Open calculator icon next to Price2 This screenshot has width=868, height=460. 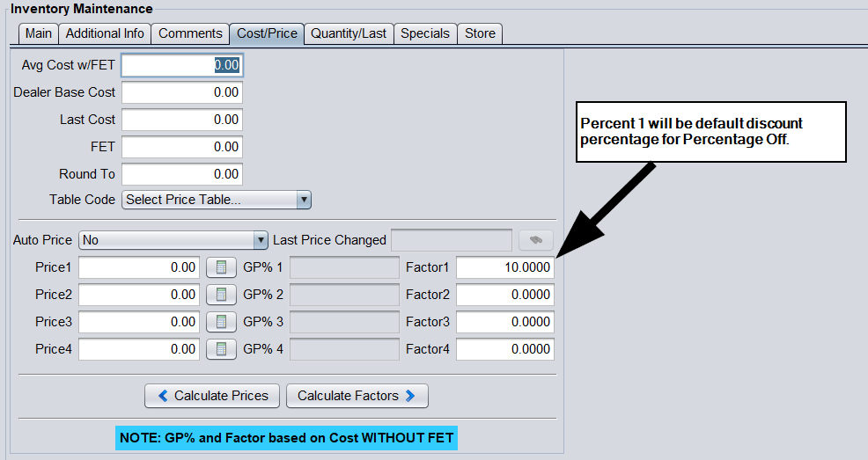(x=221, y=295)
